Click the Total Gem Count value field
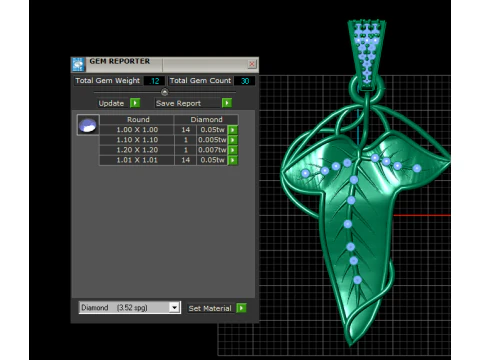 click(245, 81)
